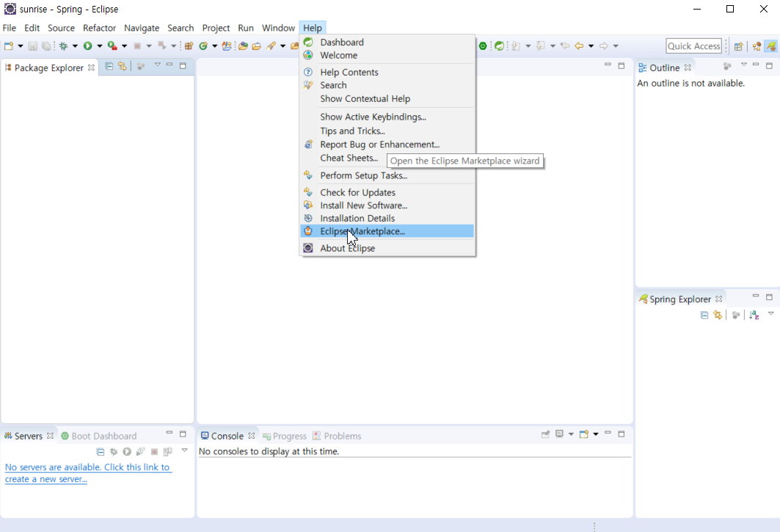The height and width of the screenshot is (532, 780).
Task: Open dropdown arrow next to New icon
Action: [21, 45]
